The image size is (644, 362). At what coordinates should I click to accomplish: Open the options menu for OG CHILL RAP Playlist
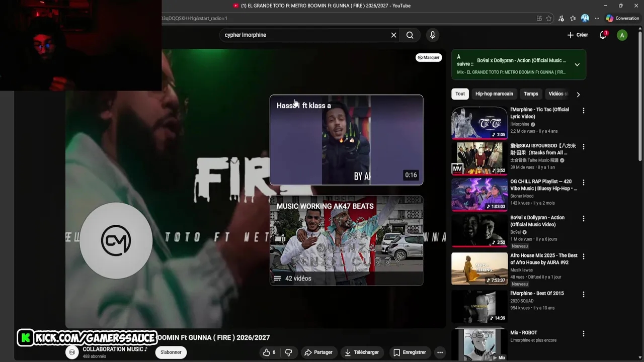[x=584, y=183]
